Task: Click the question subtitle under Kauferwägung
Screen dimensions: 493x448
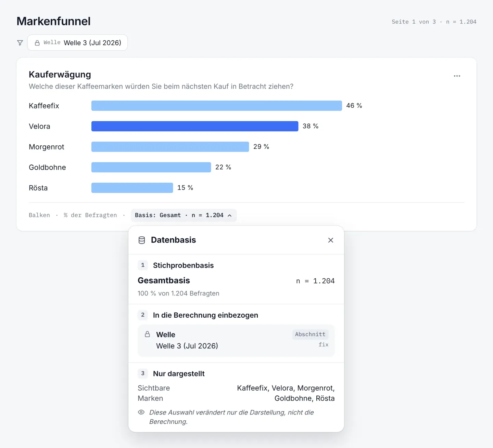Action: 161,87
